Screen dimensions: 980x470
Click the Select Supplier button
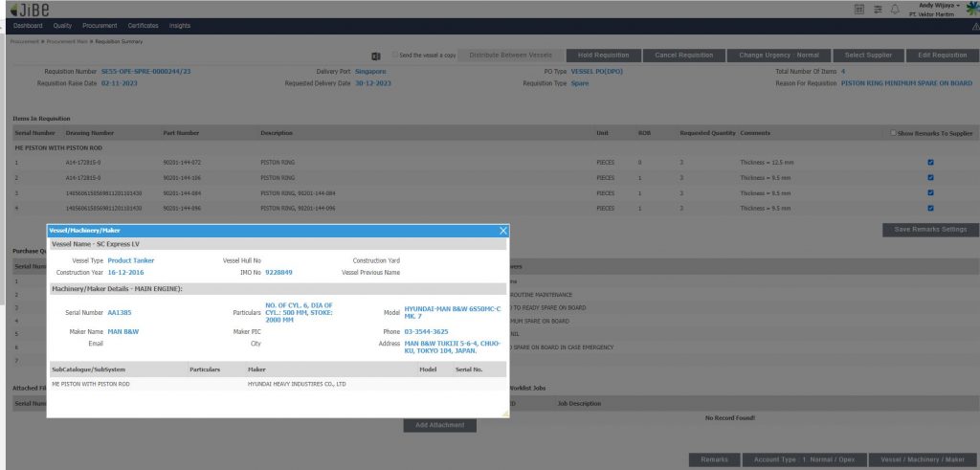pyautogui.click(x=867, y=56)
